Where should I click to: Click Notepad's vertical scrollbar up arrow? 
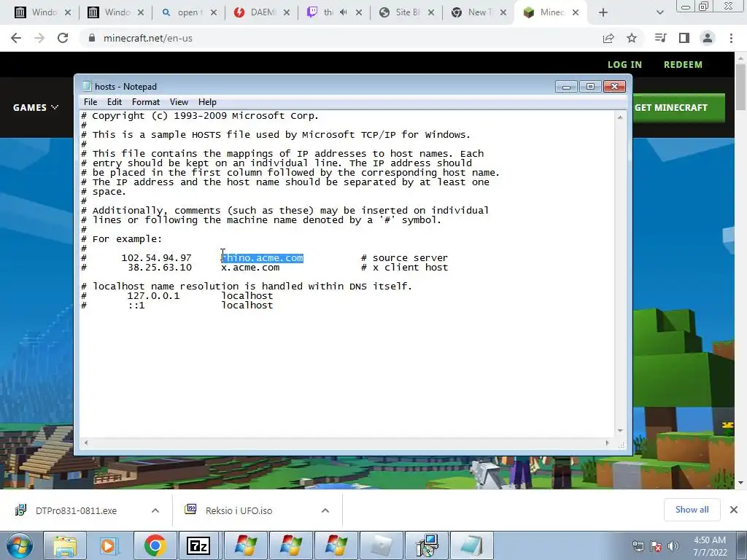(620, 117)
